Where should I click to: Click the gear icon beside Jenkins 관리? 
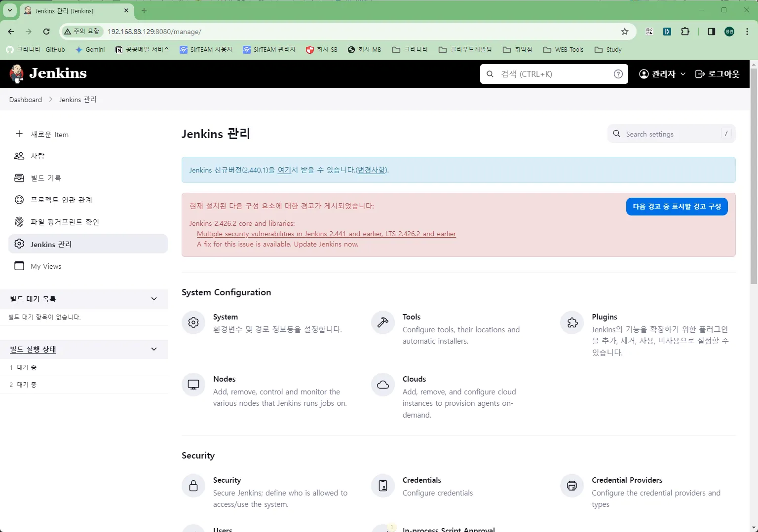[19, 244]
